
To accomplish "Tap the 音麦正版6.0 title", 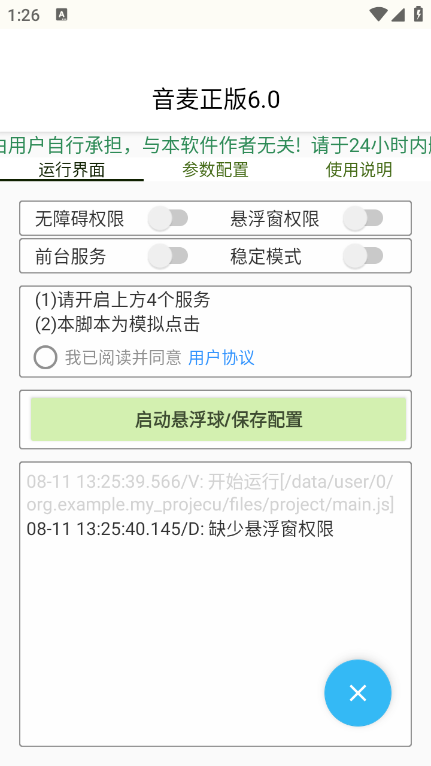I will point(216,100).
